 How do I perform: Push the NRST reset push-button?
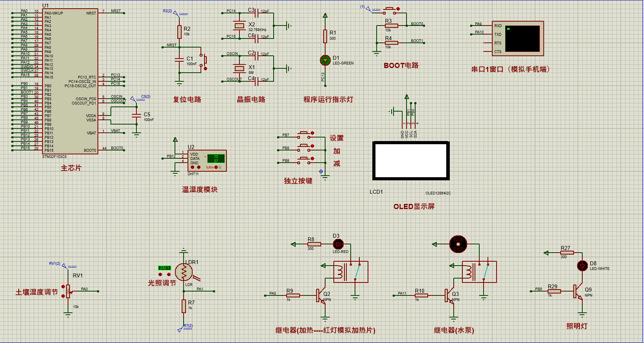coord(203,60)
